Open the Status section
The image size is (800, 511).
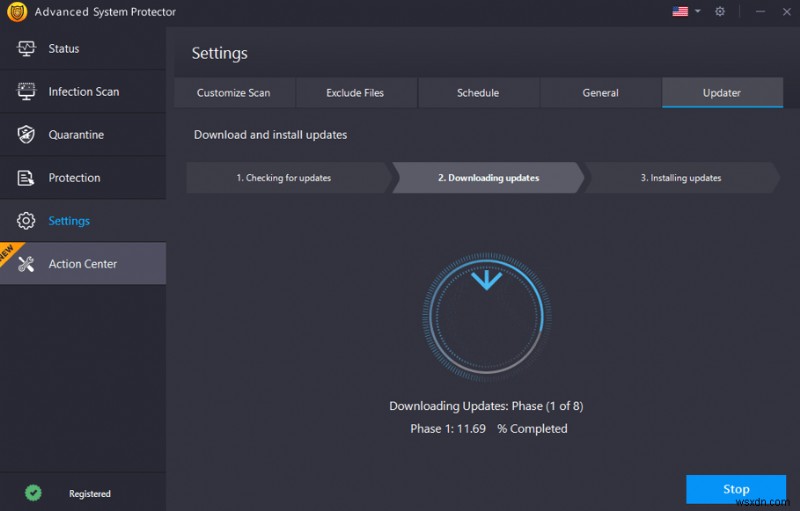pyautogui.click(x=83, y=48)
